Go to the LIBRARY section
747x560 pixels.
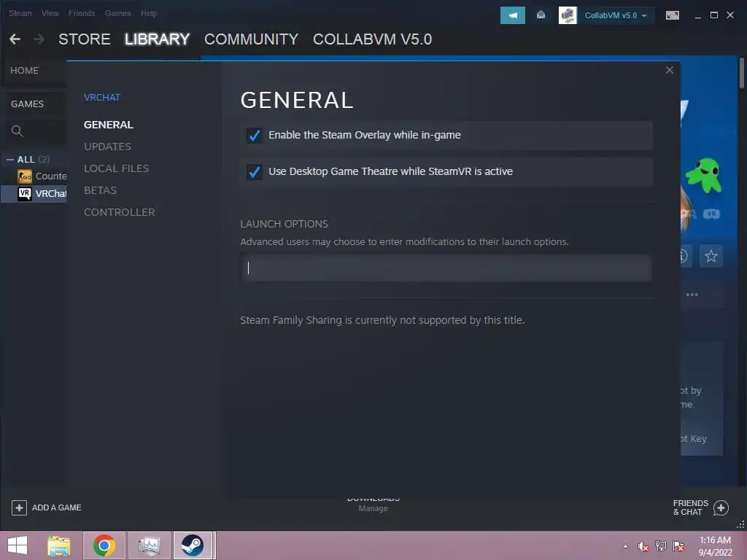click(x=158, y=39)
